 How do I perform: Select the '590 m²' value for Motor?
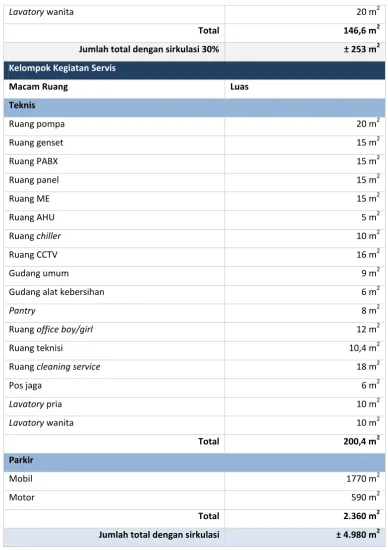tap(366, 497)
